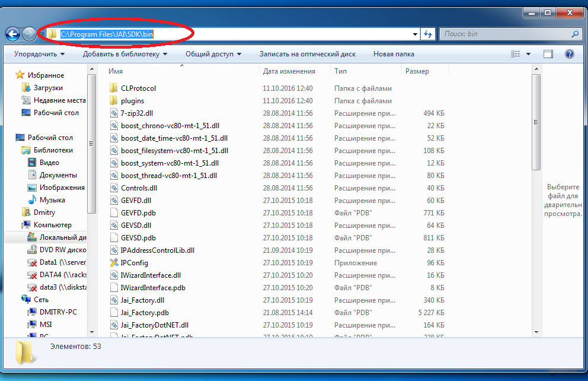Click the search magnifier icon
Screen dimensions: 588x381
(575, 34)
